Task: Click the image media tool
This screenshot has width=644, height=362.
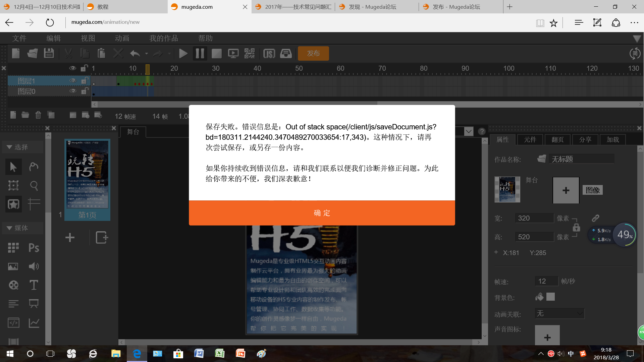Action: (13, 266)
